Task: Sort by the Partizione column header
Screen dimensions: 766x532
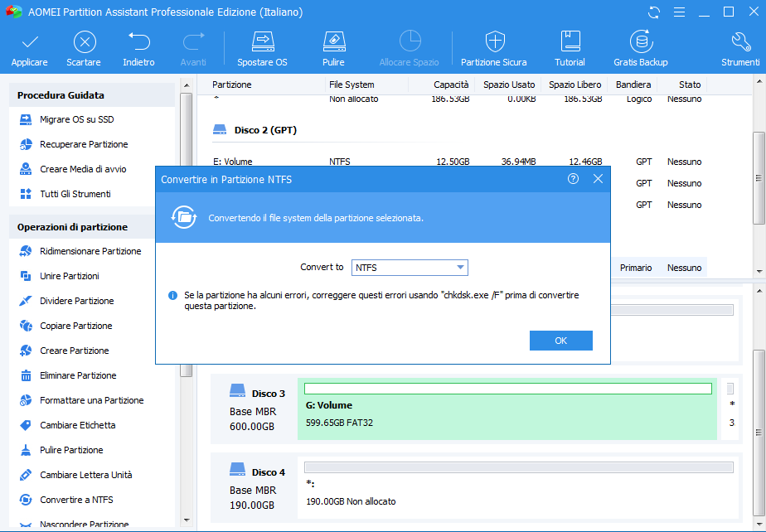Action: 231,85
